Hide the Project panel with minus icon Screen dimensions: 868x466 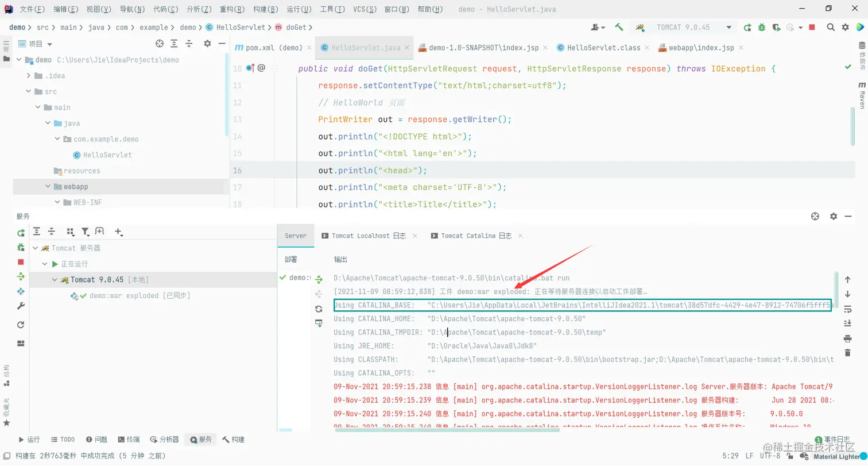point(222,44)
